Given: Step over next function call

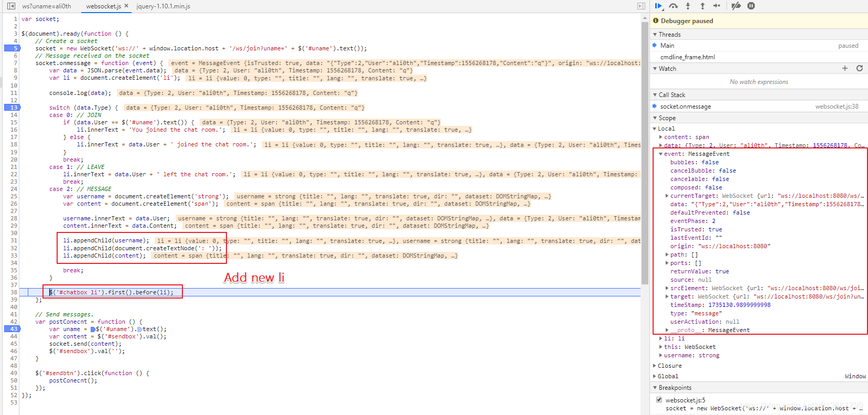Looking at the screenshot, I should click(674, 6).
